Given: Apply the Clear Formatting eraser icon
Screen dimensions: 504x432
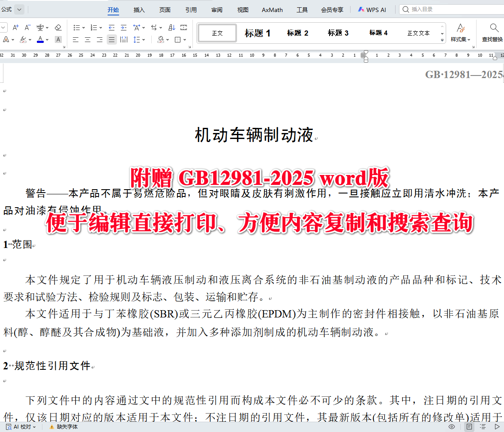Looking at the screenshot, I should pyautogui.click(x=57, y=28).
